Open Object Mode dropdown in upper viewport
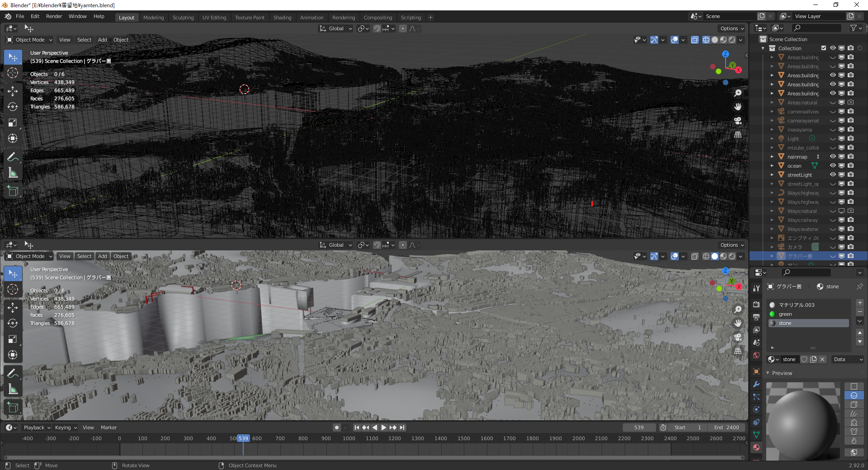Screen dimensions: 868x470 click(30, 40)
